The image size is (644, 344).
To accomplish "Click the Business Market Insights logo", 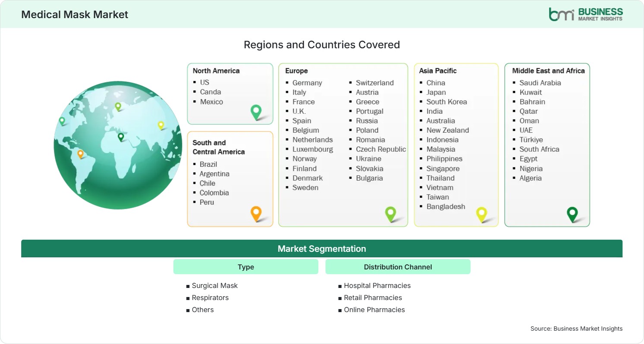I will coord(586,14).
